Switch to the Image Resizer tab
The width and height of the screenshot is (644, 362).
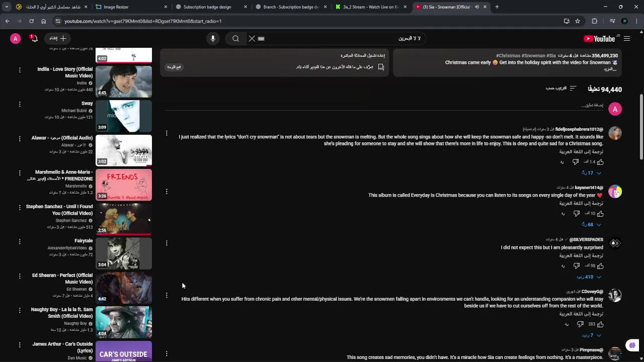click(x=132, y=7)
